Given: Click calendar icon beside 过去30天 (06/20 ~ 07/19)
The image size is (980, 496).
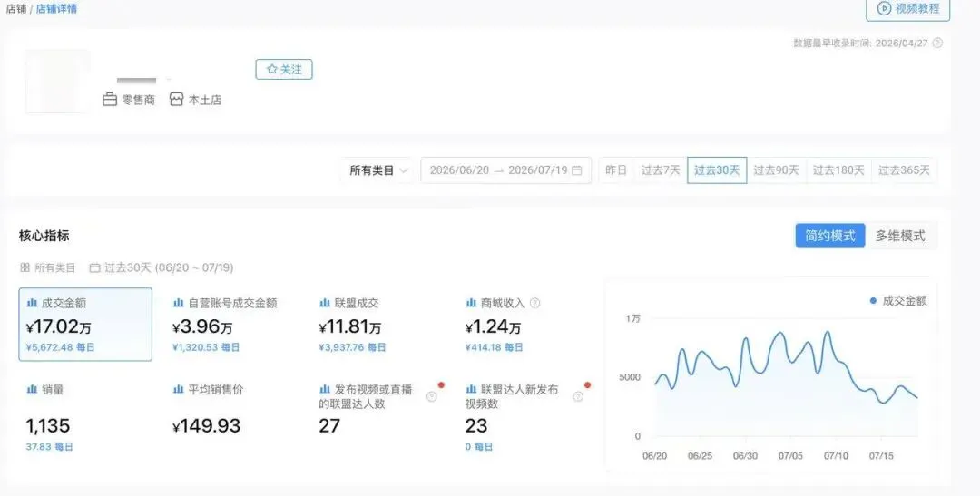Looking at the screenshot, I should [94, 267].
